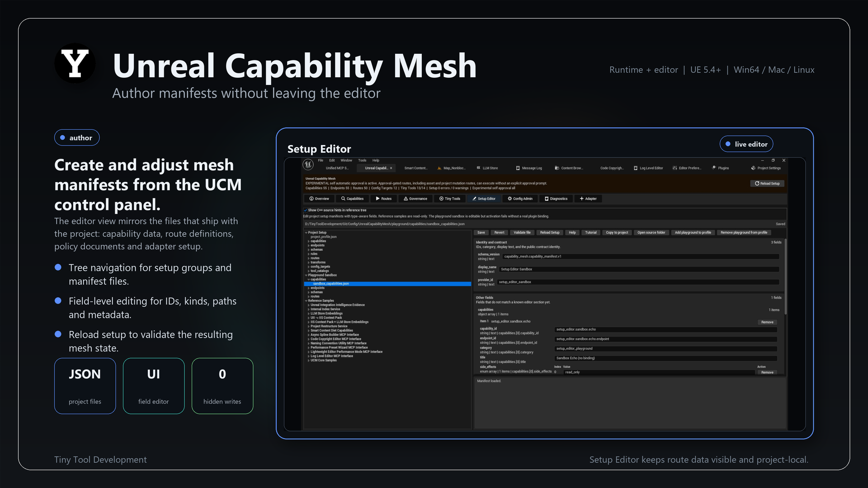Click the Tutorial button
The height and width of the screenshot is (488, 868).
[591, 233]
